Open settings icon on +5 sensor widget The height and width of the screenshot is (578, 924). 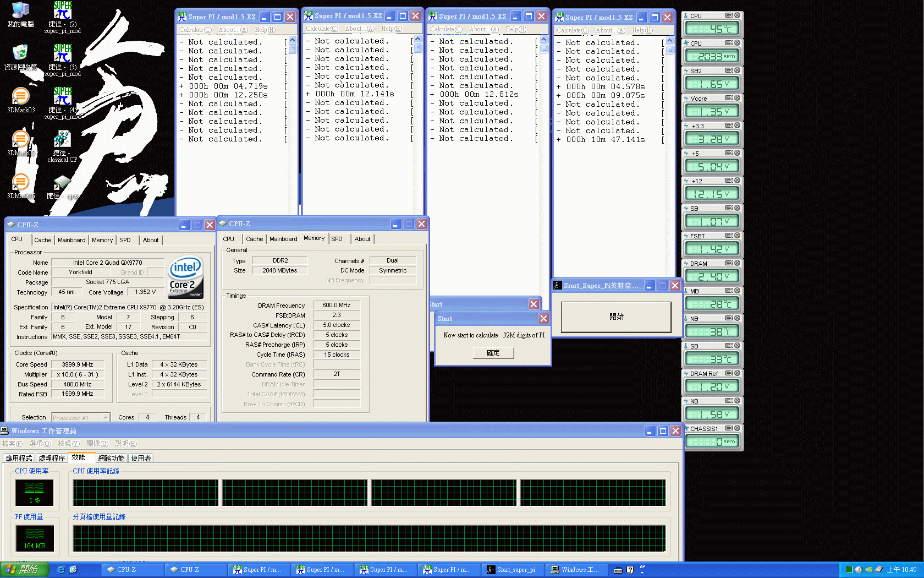tap(729, 153)
